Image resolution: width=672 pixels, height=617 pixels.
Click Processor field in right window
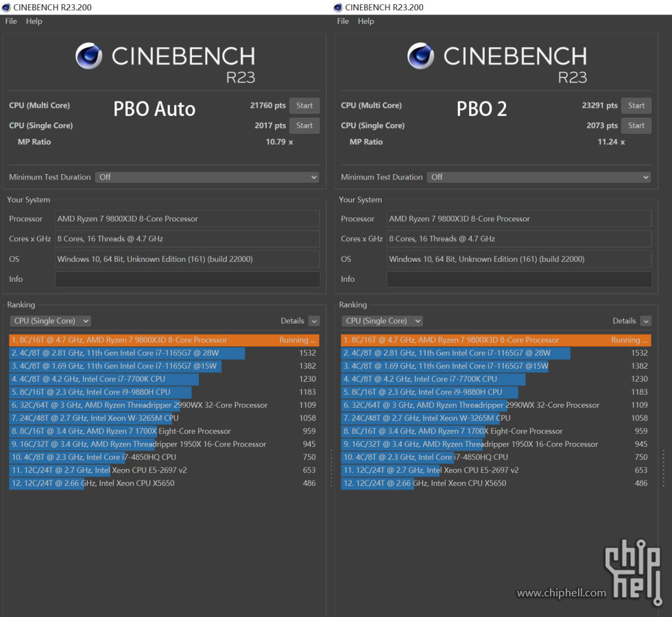pyautogui.click(x=519, y=219)
